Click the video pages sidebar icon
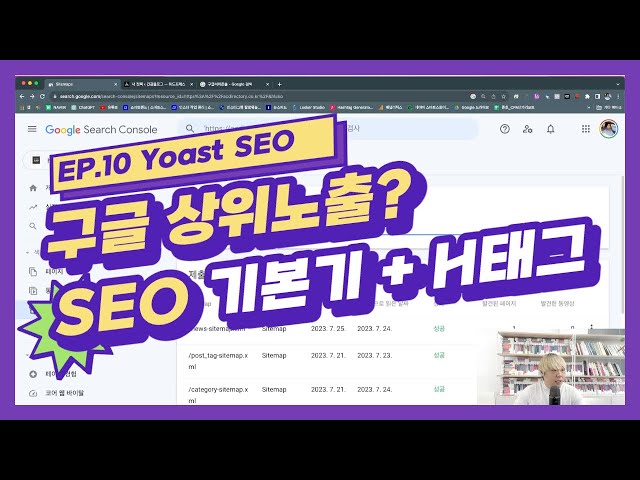This screenshot has width=640, height=480. click(33, 291)
